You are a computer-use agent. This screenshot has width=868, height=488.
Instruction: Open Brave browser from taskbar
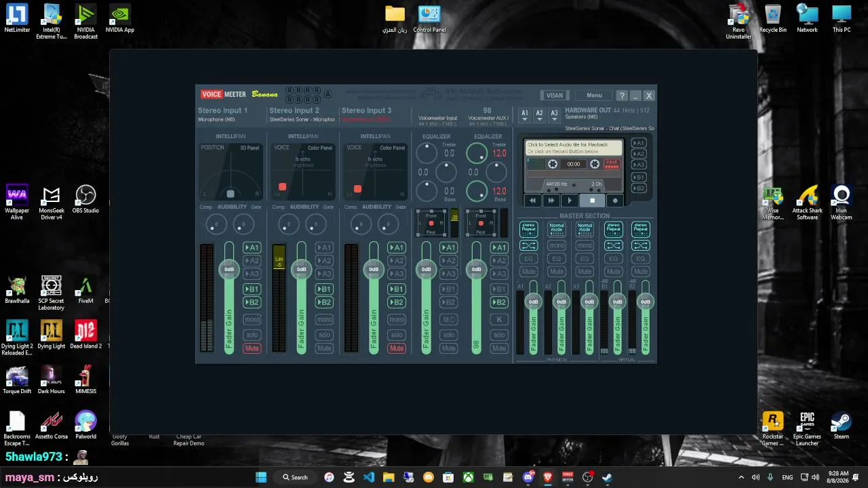pyautogui.click(x=547, y=477)
